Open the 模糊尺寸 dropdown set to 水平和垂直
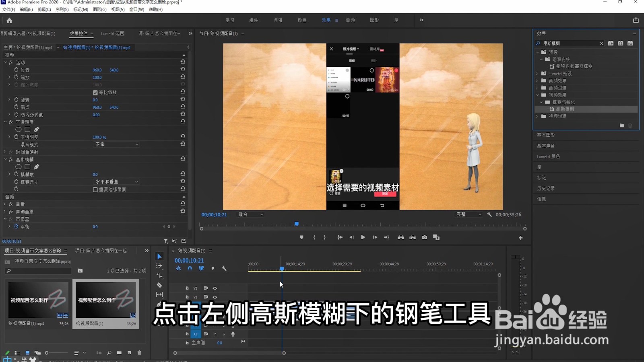This screenshot has height=362, width=644. click(116, 181)
